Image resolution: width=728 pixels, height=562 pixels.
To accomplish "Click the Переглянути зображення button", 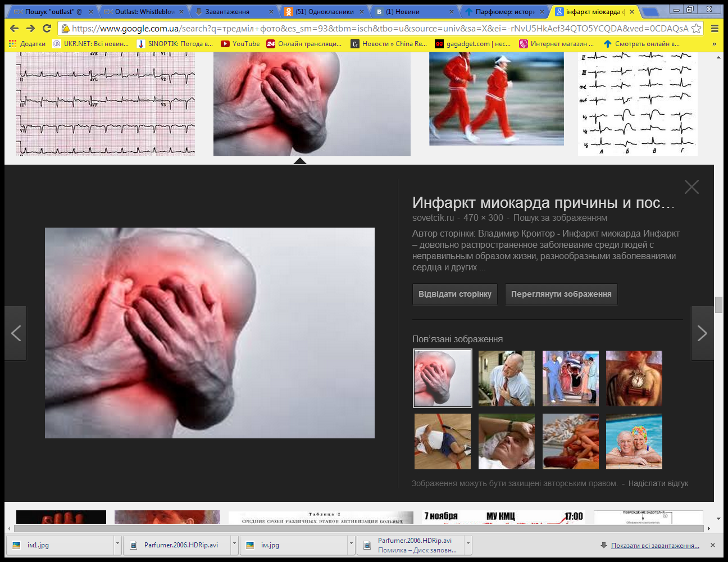I will click(561, 294).
